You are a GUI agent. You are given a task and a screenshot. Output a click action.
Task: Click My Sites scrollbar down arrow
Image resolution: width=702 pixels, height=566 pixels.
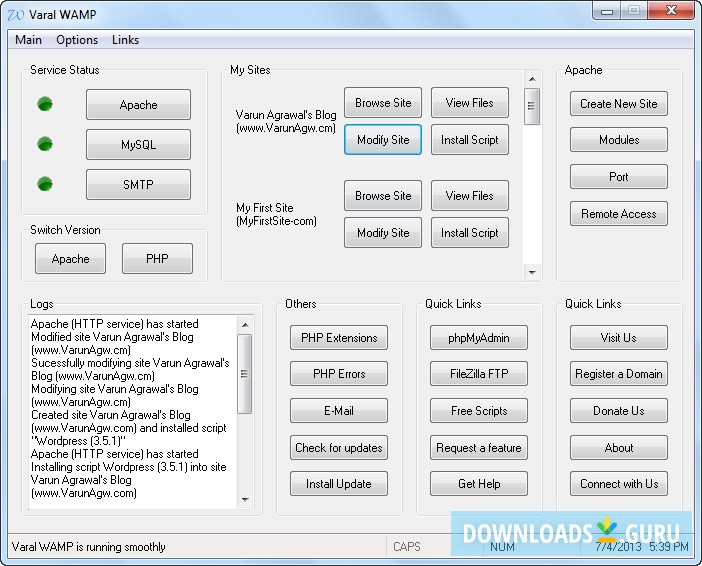point(532,272)
